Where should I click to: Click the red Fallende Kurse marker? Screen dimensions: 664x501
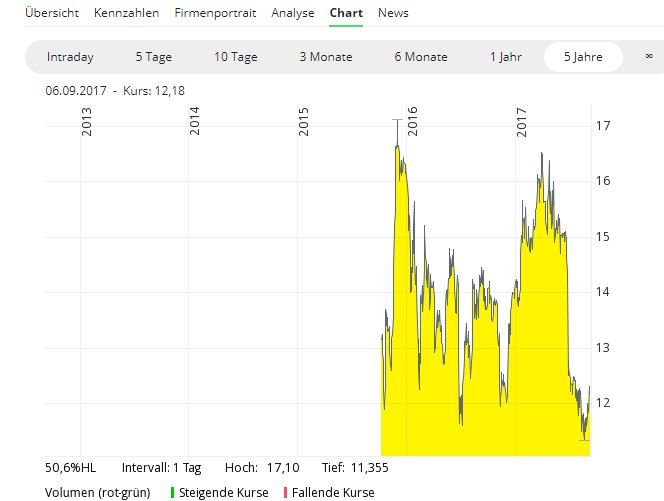click(286, 492)
